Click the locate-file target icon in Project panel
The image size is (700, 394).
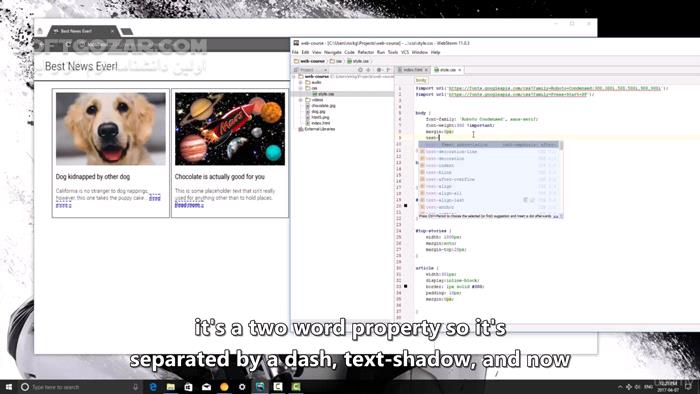tap(360, 70)
